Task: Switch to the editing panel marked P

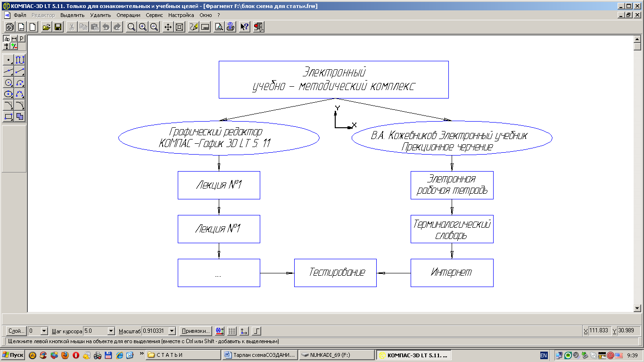Action: coord(22,39)
